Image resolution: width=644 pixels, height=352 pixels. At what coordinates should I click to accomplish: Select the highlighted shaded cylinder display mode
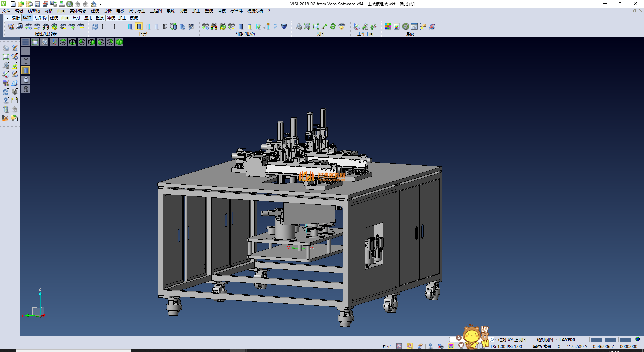139,27
